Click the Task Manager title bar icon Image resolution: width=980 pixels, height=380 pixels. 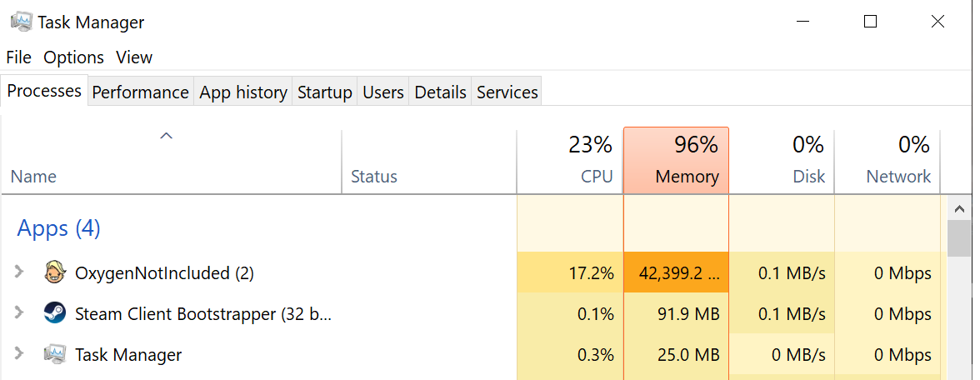pyautogui.click(x=21, y=22)
